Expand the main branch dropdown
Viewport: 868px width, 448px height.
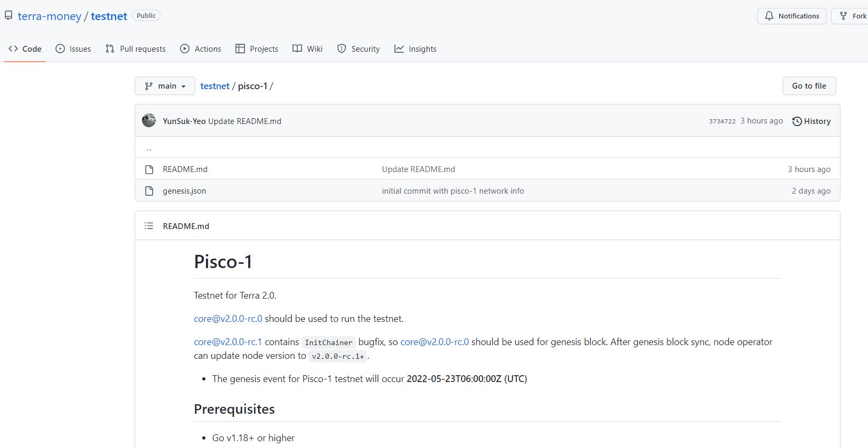(165, 86)
